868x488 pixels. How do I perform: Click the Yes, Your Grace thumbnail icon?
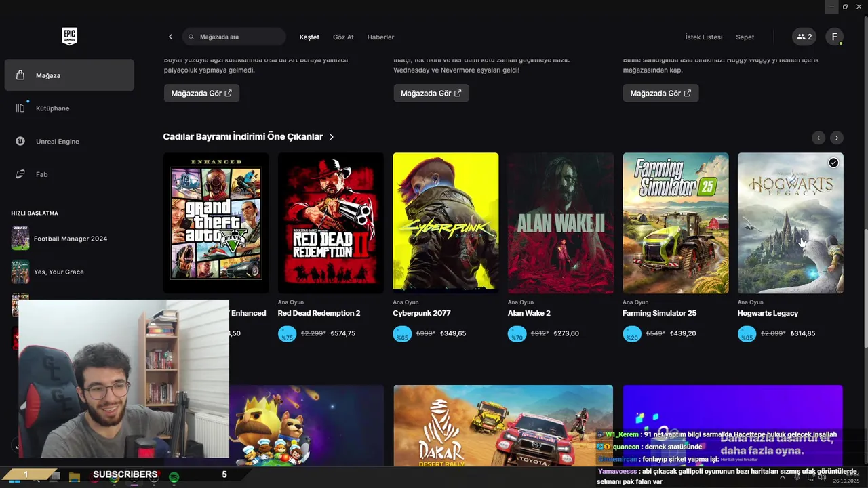coord(20,272)
